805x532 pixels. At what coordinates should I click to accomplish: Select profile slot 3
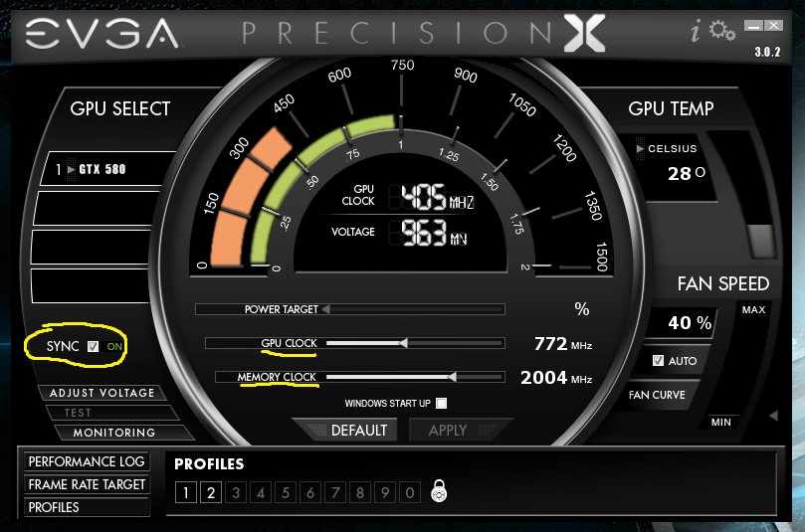click(236, 492)
